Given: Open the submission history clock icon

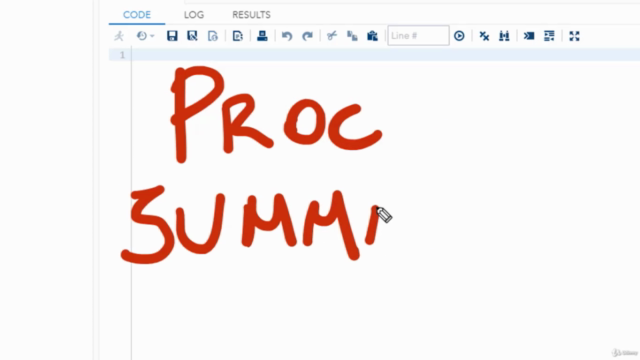Looking at the screenshot, I should pyautogui.click(x=142, y=36).
